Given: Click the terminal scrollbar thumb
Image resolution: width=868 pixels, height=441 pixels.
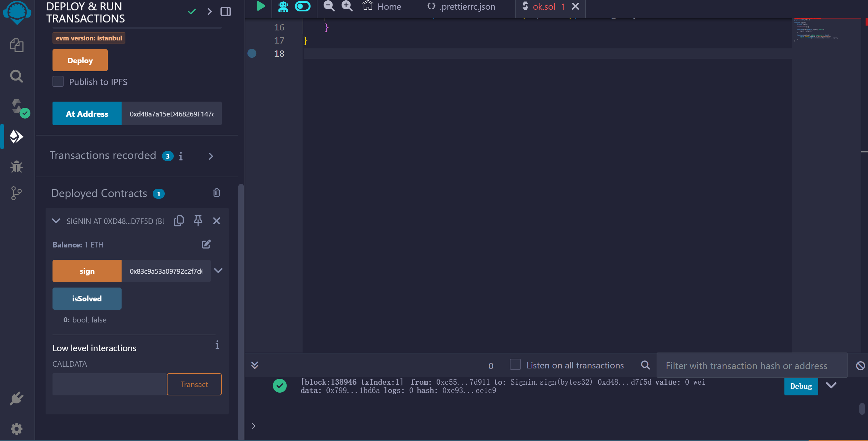Looking at the screenshot, I should 862,409.
